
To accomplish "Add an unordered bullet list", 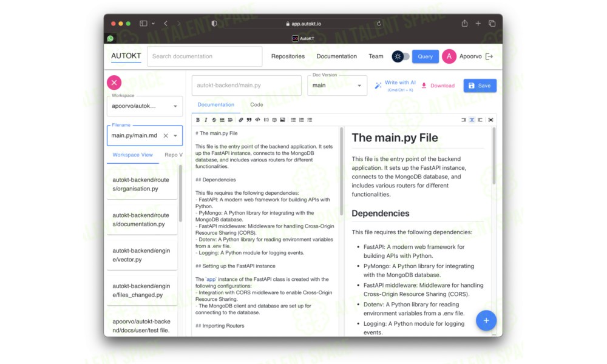I will pyautogui.click(x=293, y=120).
